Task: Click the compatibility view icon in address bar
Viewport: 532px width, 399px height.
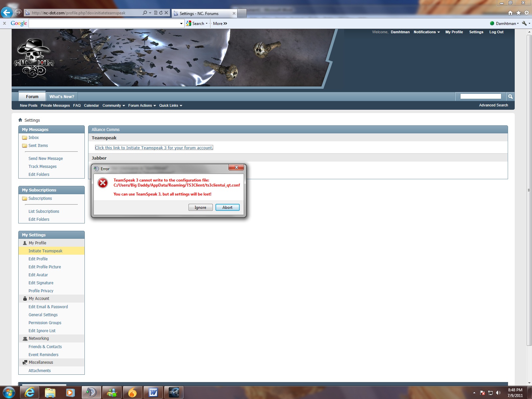Action: click(156, 13)
